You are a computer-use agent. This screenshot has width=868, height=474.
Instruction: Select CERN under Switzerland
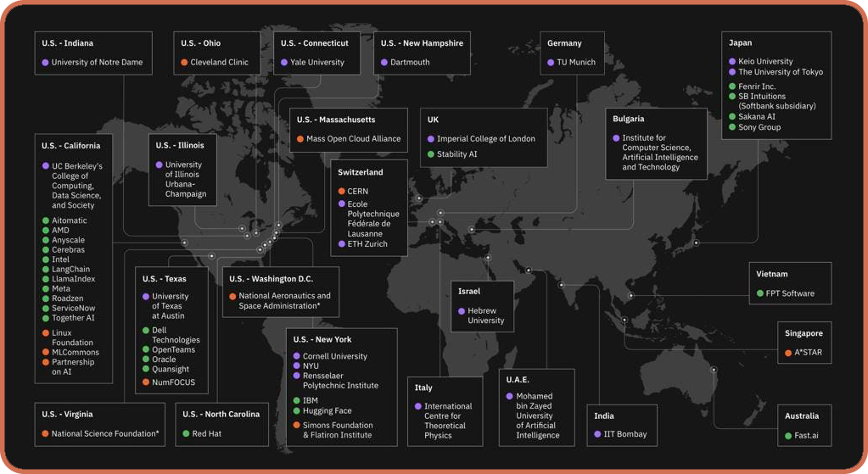click(357, 192)
